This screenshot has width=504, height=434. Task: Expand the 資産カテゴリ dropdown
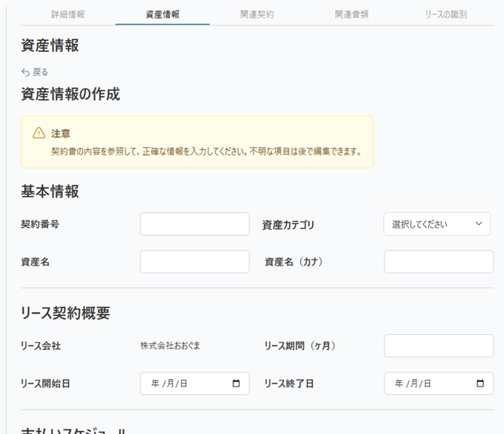pos(437,224)
